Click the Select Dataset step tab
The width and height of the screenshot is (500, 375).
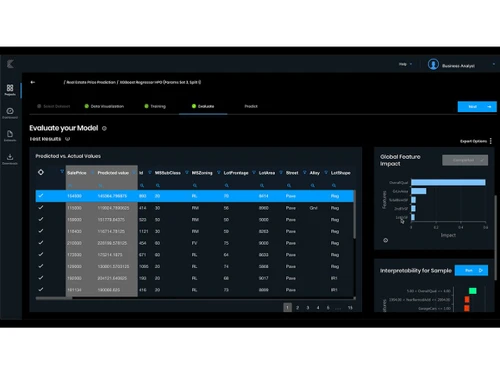(x=54, y=106)
